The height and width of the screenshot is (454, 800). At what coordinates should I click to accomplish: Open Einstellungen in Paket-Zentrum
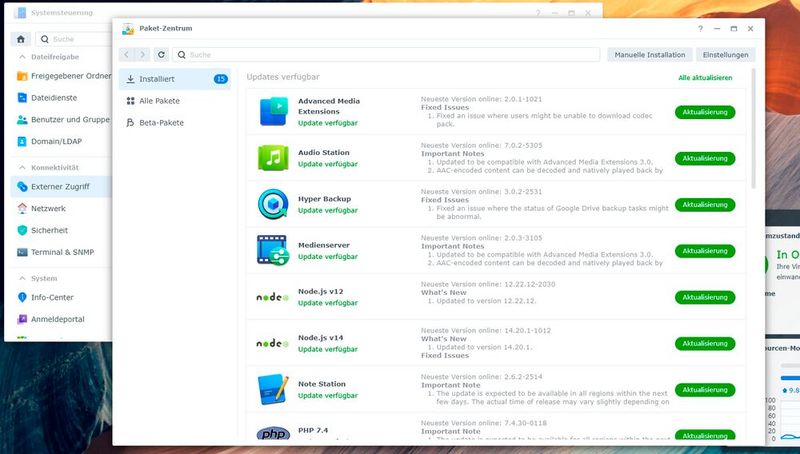click(x=725, y=55)
